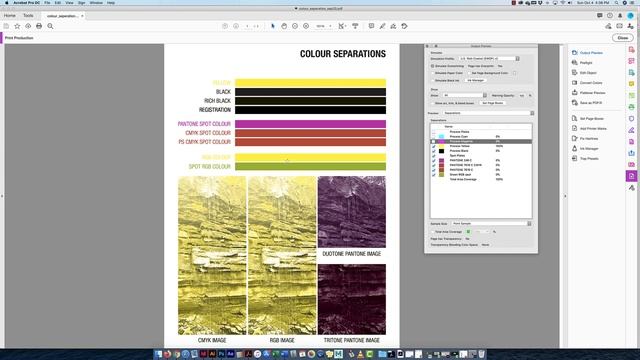The width and height of the screenshot is (640, 360).
Task: Click the magnifier search icon
Action: tap(50, 26)
